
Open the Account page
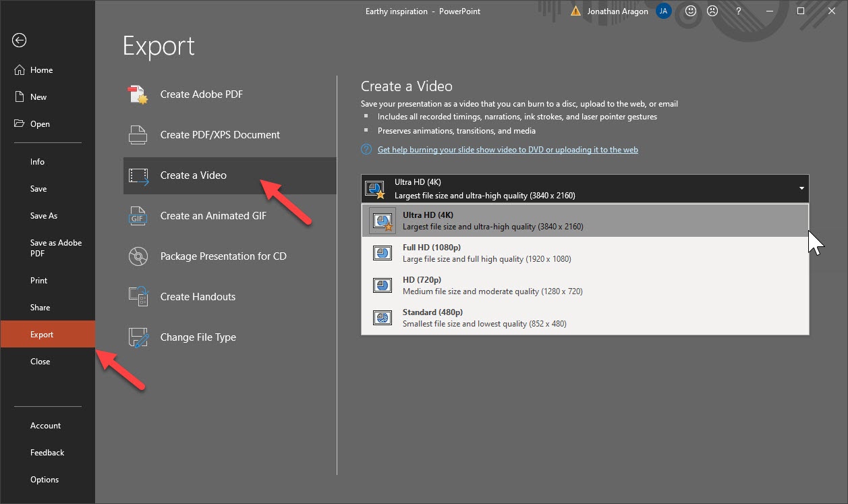[45, 425]
